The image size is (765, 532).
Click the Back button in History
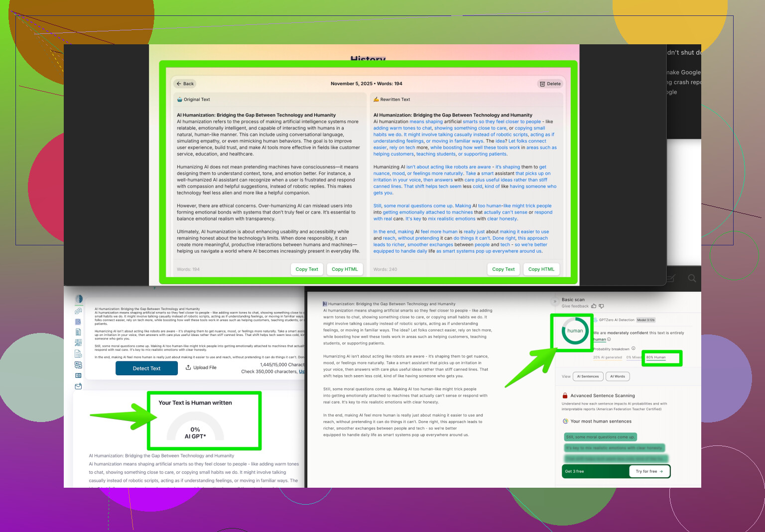coord(185,84)
